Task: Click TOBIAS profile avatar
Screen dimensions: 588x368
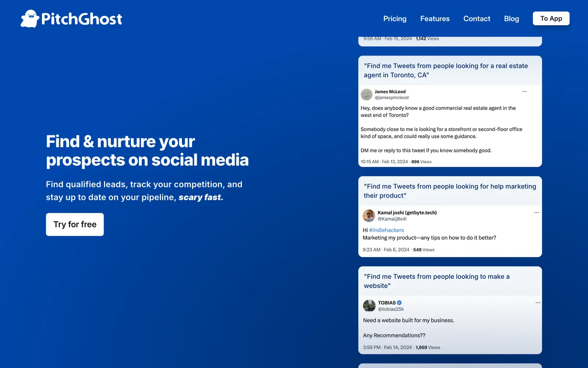Action: 369,306
